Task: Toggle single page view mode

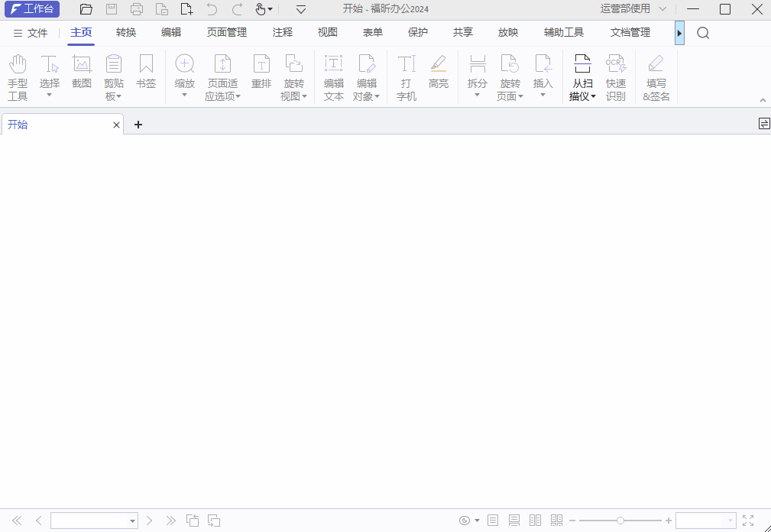Action: pyautogui.click(x=493, y=520)
